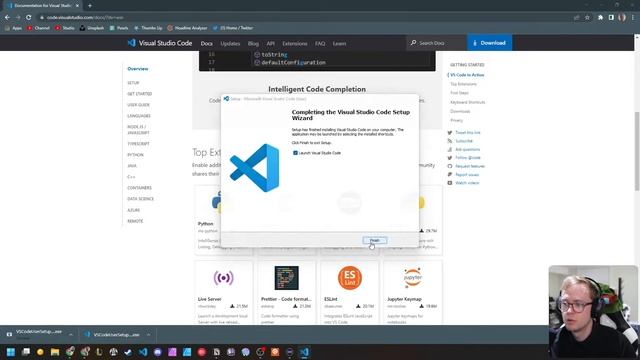This screenshot has height=360, width=640.
Task: Click the Subscribe RSS icon
Action: [450, 141]
